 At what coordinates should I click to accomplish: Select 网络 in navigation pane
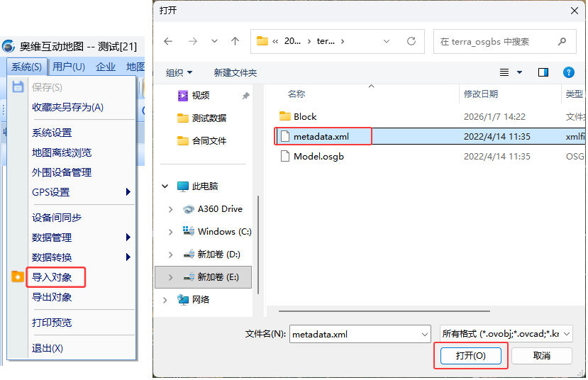tap(193, 300)
